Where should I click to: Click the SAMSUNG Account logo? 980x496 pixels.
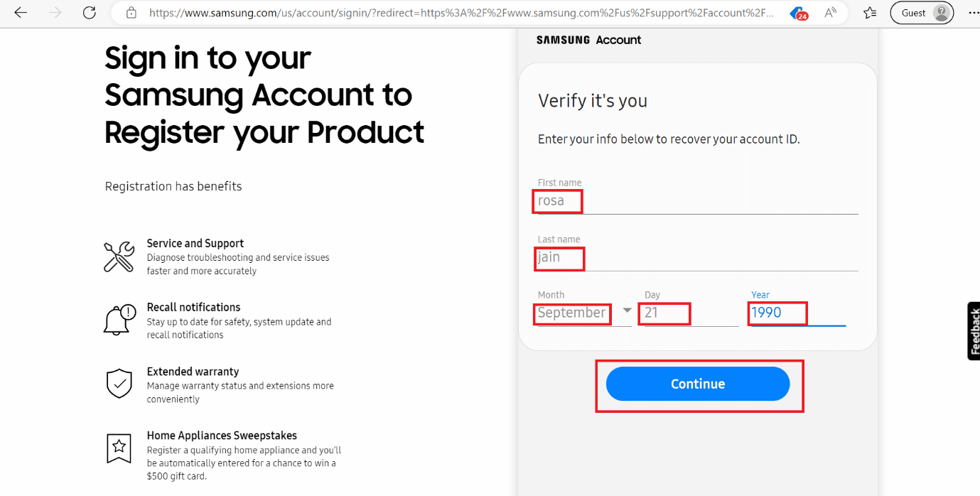[x=588, y=40]
